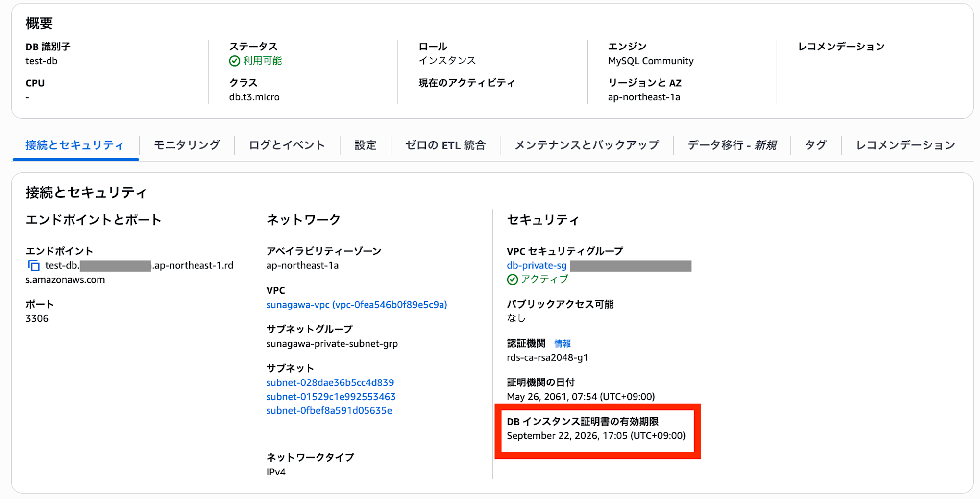Select the ap-northeast-1a value under リージョンと AZ
The image size is (980, 499).
click(x=644, y=97)
